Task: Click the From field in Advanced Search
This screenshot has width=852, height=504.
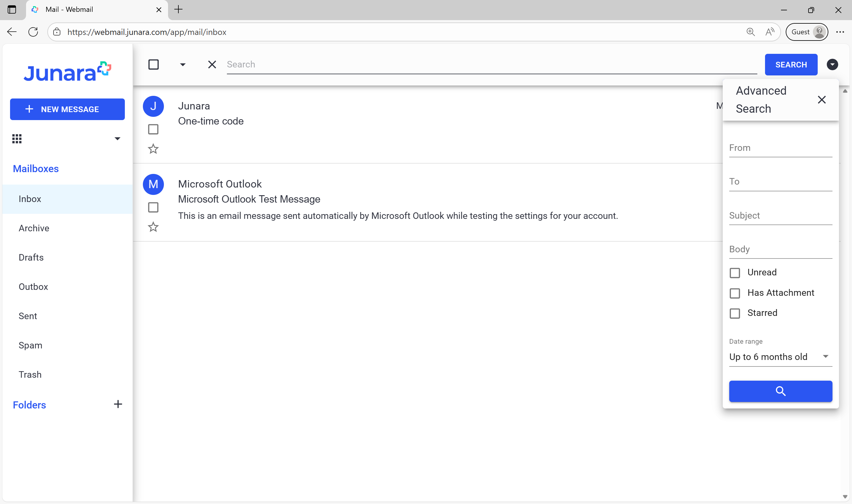Action: 780,148
